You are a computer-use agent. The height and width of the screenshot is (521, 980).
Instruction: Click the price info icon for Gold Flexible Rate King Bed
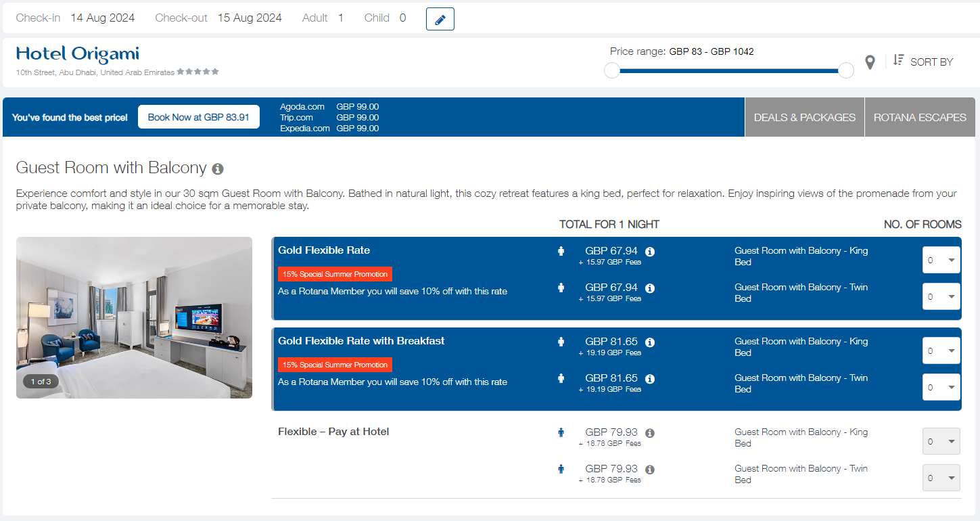(650, 252)
